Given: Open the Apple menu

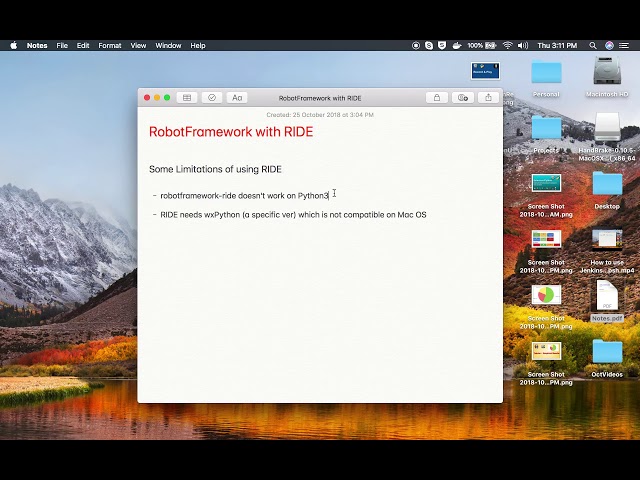Looking at the screenshot, I should coord(13,45).
